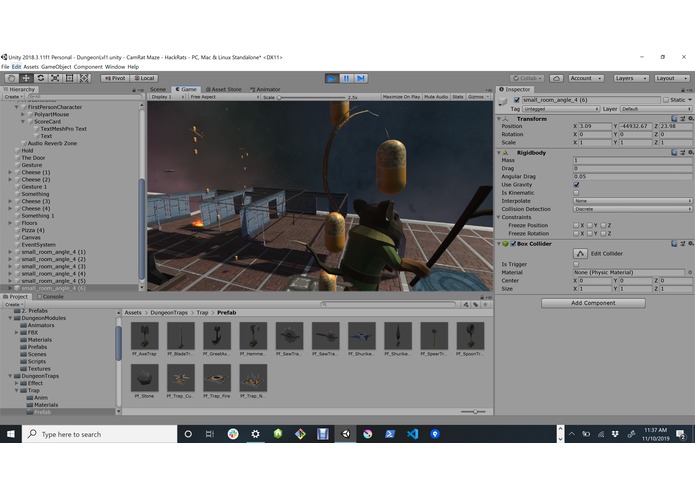This screenshot has height=494, width=695.
Task: Select the Scale tool in the toolbar
Action: click(55, 78)
